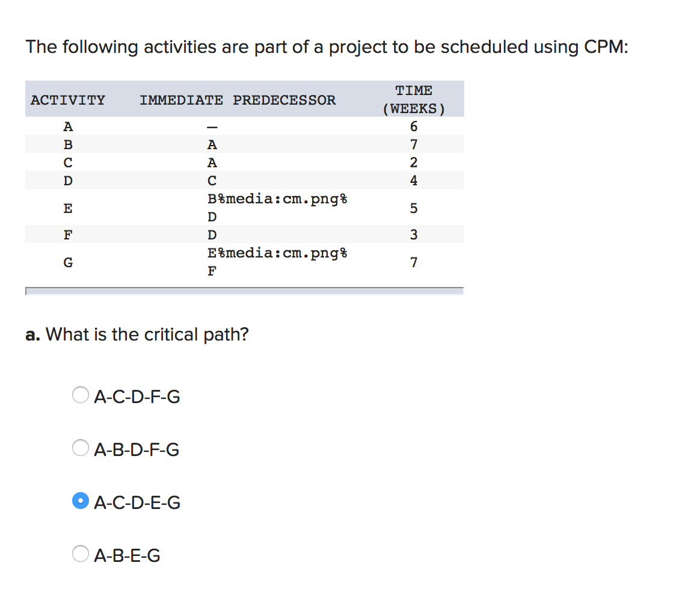Click activity A row label

pos(68,127)
